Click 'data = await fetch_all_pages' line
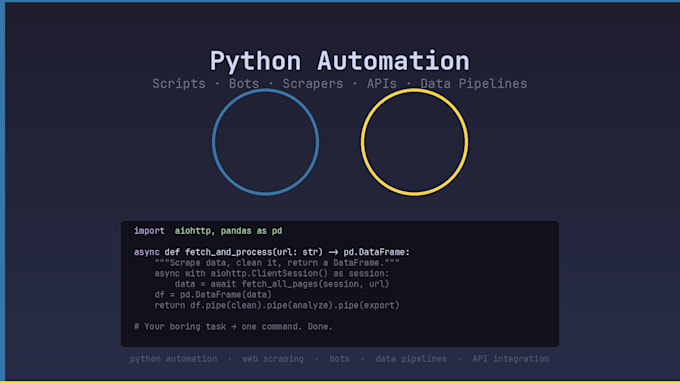 [282, 284]
